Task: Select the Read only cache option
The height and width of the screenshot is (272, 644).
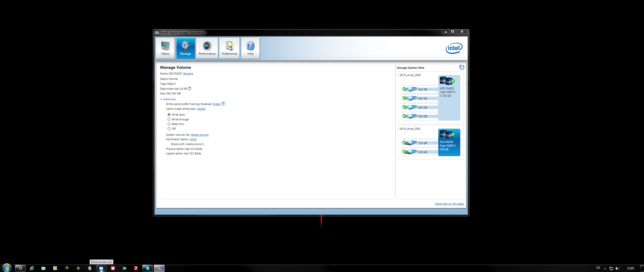Action: pyautogui.click(x=169, y=124)
